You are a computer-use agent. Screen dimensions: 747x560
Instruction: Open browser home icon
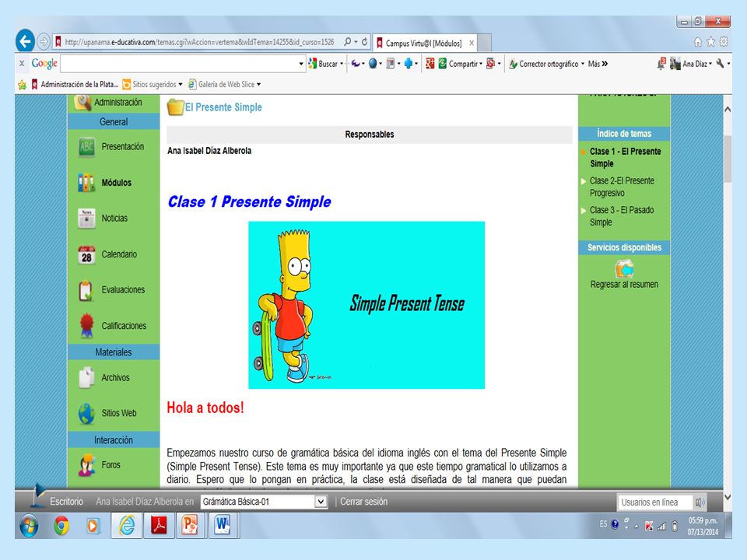[x=698, y=42]
